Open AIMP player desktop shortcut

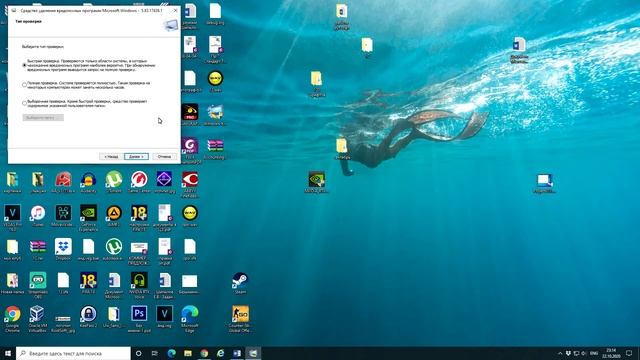tap(114, 216)
